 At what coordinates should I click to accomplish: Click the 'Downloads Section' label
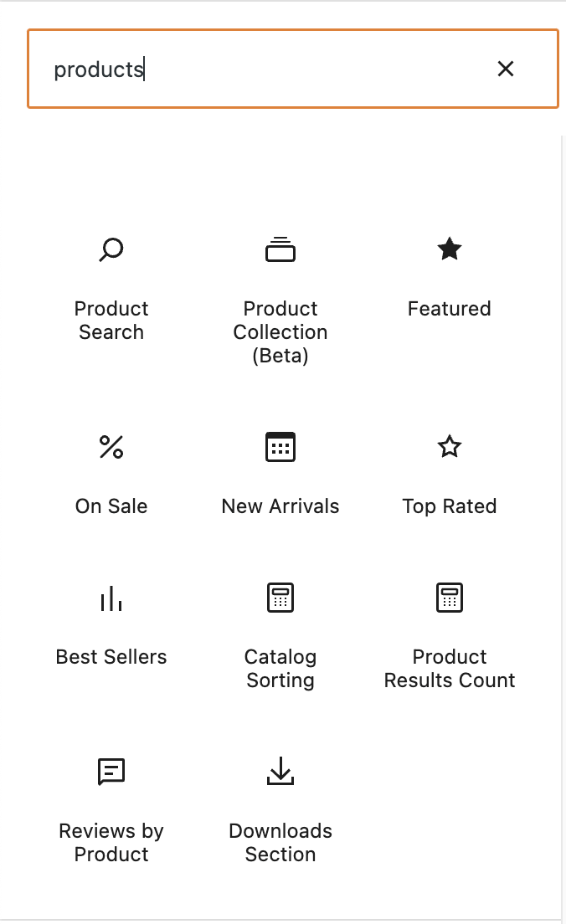coord(280,842)
